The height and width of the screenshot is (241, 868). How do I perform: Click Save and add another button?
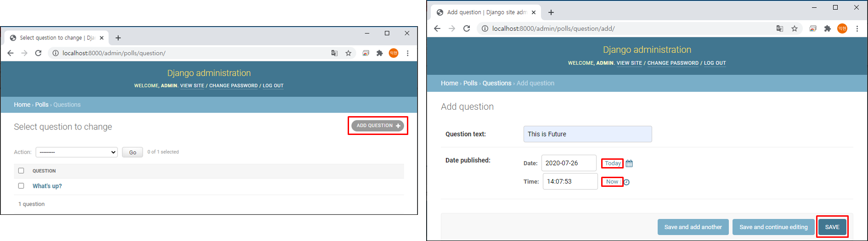tap(693, 227)
